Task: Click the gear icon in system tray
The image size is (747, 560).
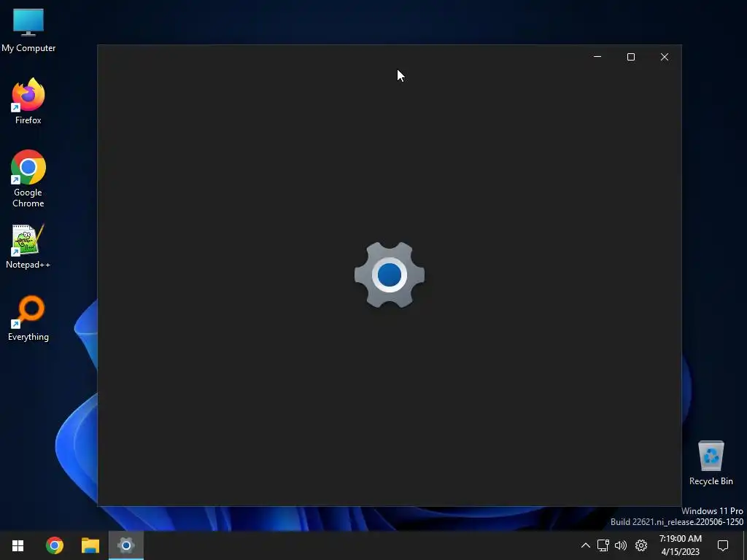Action: (x=641, y=545)
